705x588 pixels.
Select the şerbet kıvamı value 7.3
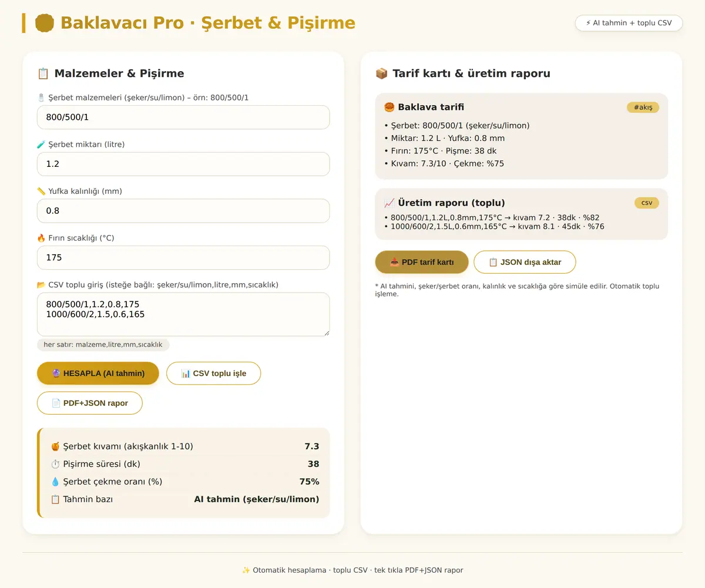[x=312, y=446]
